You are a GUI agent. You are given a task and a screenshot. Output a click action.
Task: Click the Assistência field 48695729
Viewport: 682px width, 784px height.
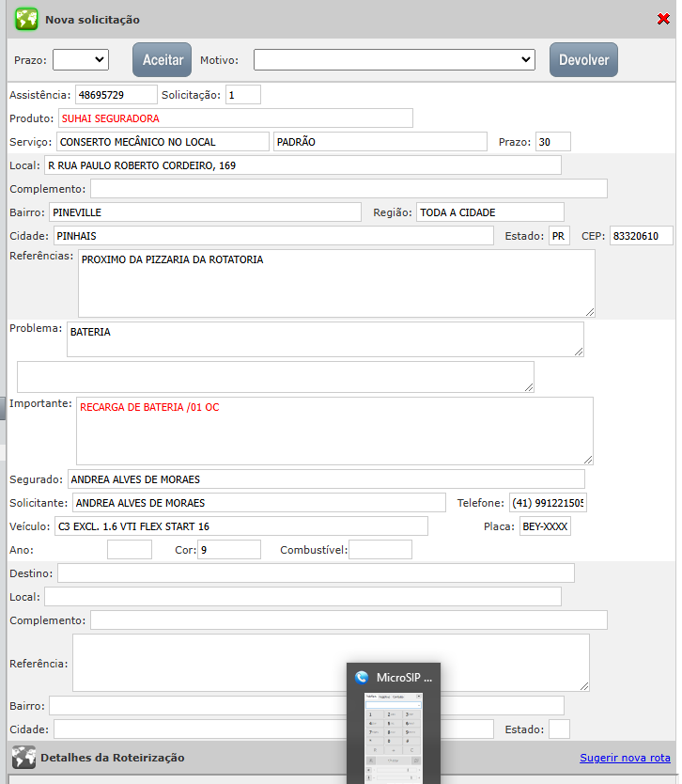tap(116, 95)
